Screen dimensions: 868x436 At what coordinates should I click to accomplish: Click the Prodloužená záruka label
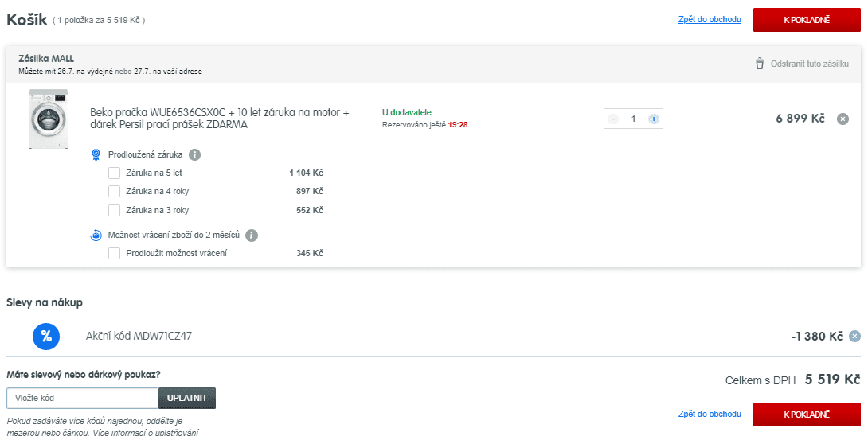(145, 155)
